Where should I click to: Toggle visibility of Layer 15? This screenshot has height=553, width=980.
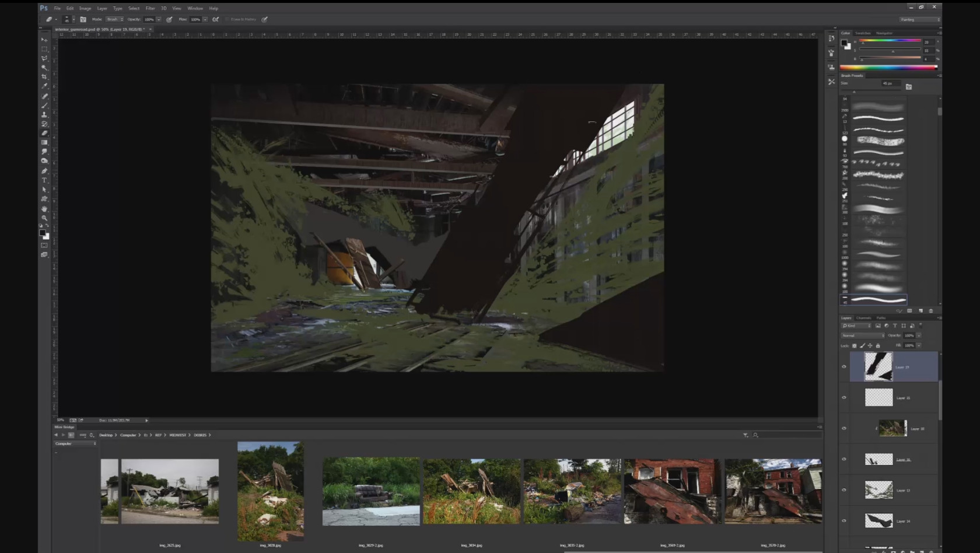click(843, 398)
